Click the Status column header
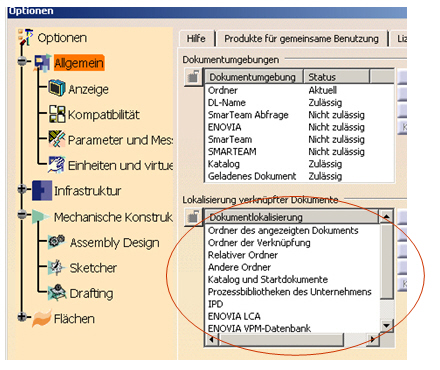The image size is (440, 370). click(x=336, y=77)
